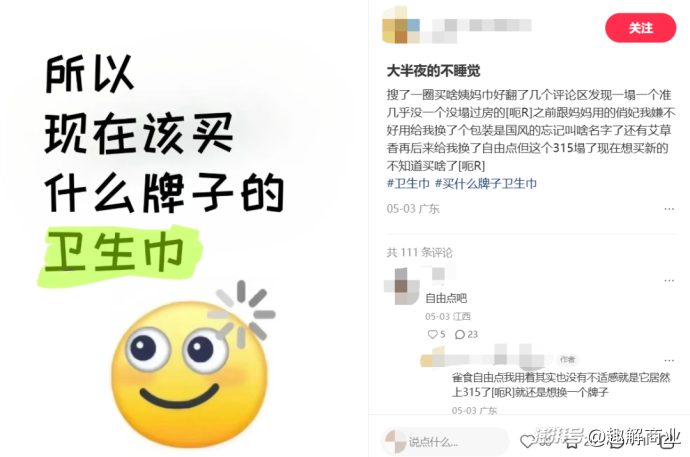Open more options for the 自由点吧 comment

coord(669,280)
